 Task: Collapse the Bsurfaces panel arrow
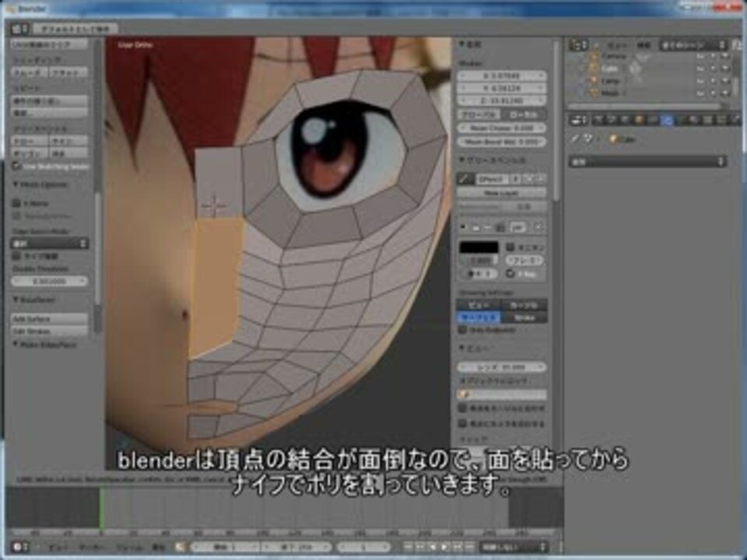pos(16,299)
